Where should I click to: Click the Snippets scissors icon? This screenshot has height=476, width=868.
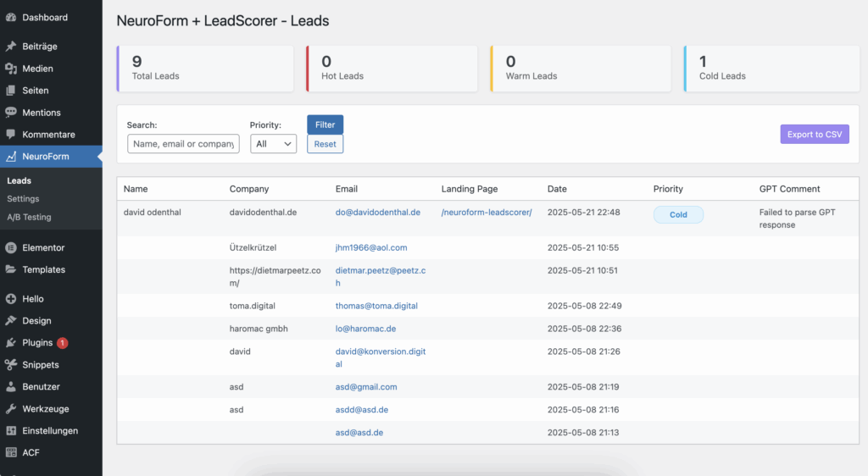(10, 365)
